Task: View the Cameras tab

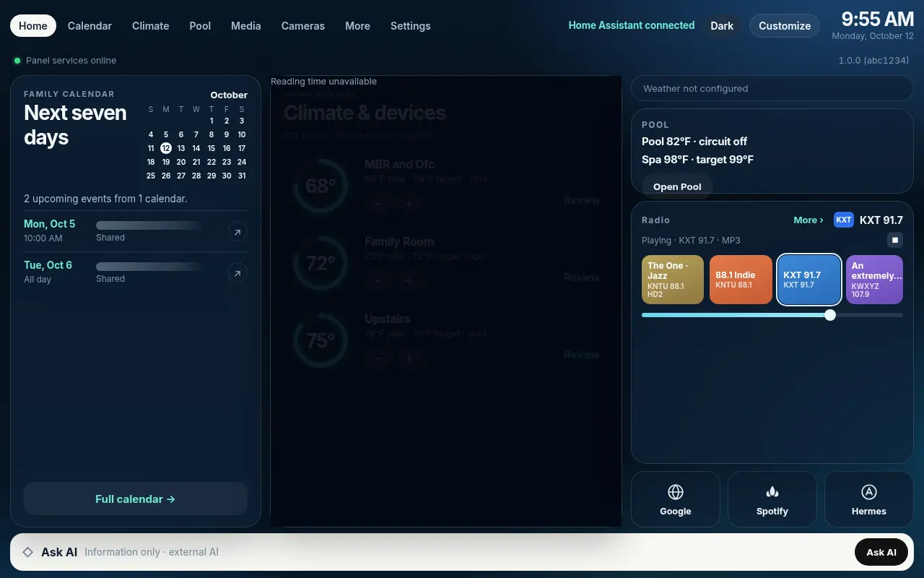Action: 303,25
